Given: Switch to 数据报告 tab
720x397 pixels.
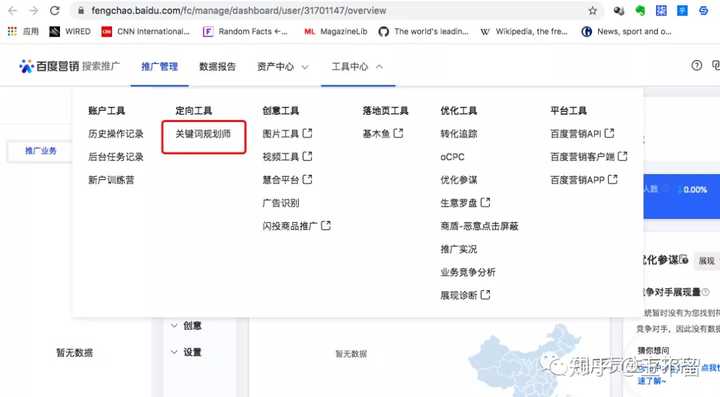Looking at the screenshot, I should (217, 67).
